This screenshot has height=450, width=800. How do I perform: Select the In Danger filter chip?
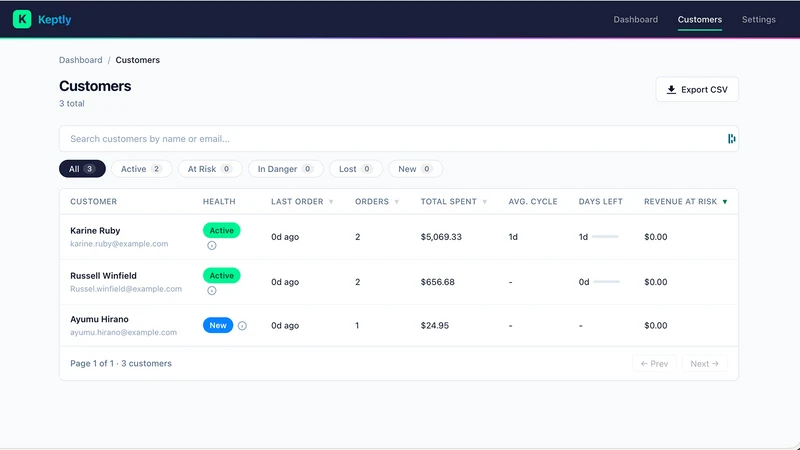286,169
